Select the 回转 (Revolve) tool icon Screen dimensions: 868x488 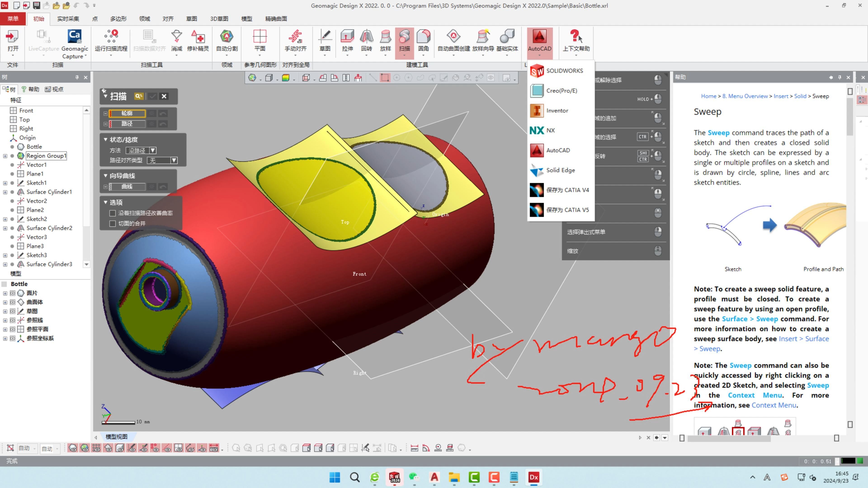(366, 40)
